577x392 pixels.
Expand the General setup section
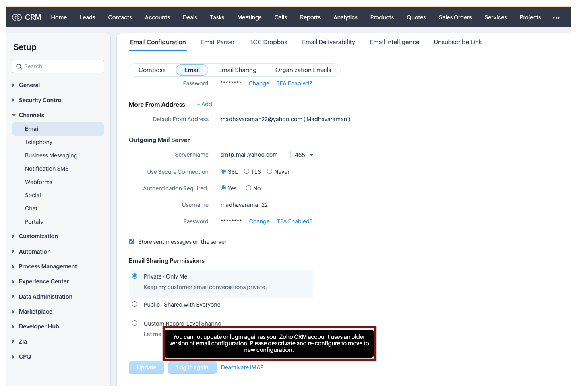14,85
